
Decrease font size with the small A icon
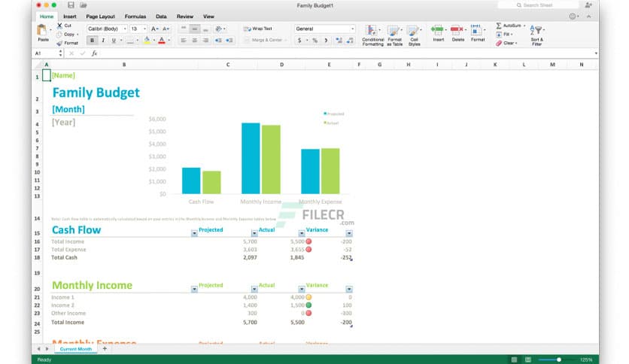click(166, 29)
